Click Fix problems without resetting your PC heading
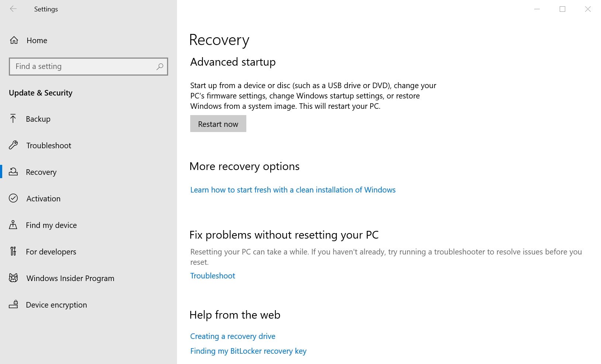601x364 pixels. tap(284, 235)
